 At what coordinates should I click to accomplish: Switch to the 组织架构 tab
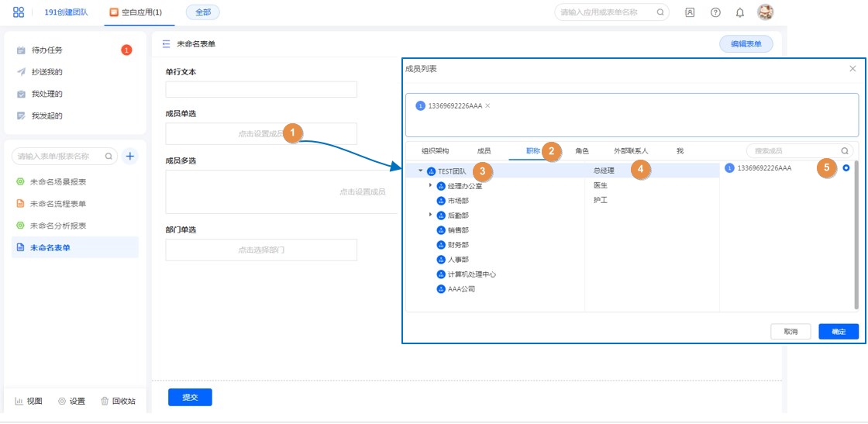(435, 151)
